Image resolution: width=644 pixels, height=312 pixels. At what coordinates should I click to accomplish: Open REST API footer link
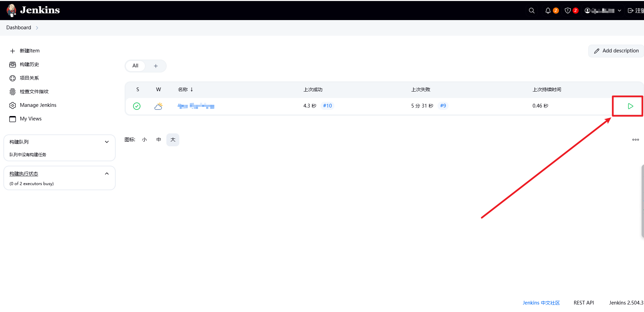[x=584, y=303]
